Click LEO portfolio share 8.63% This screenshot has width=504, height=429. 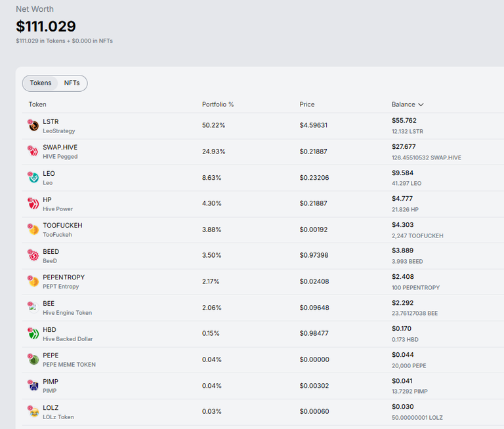coord(211,178)
